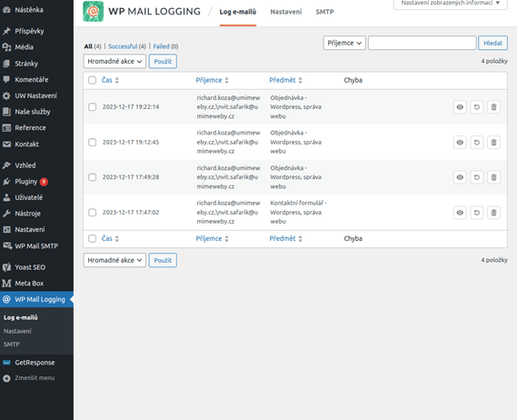Tick select-all checkbox in table header
The height and width of the screenshot is (420, 517).
[93, 80]
